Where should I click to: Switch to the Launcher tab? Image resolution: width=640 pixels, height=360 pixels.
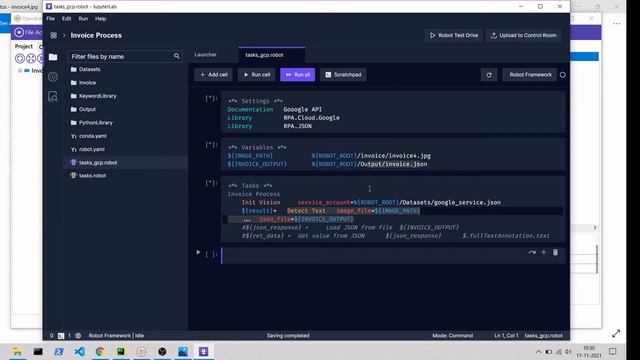click(206, 55)
